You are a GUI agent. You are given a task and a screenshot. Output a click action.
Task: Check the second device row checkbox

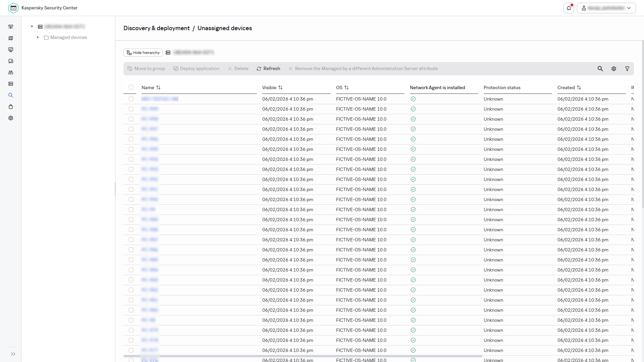131,109
